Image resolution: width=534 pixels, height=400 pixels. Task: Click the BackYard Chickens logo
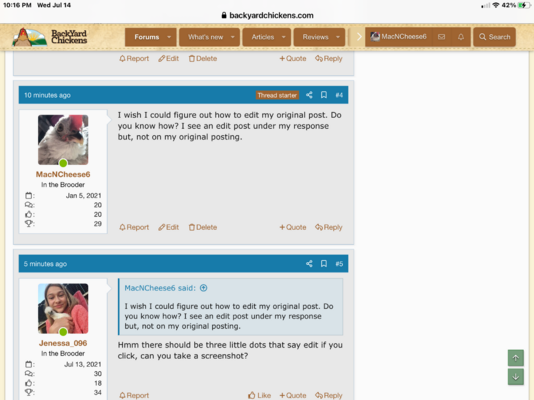tap(50, 37)
